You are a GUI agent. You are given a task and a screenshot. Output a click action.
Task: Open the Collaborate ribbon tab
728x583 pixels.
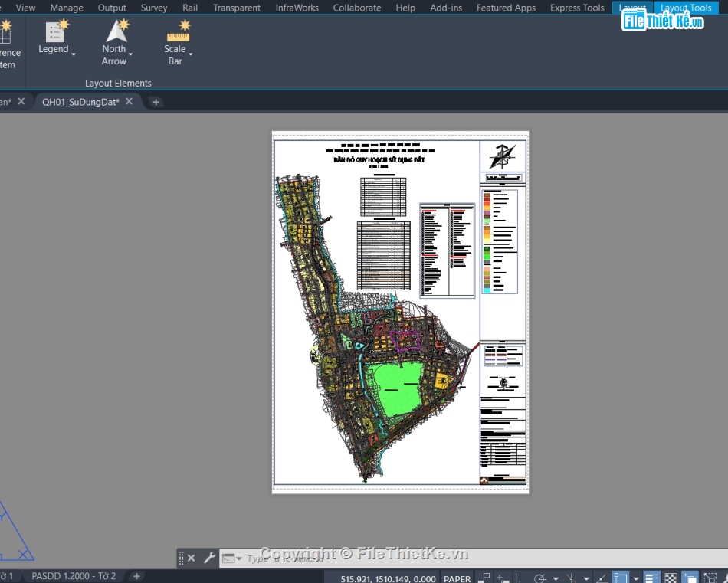[357, 8]
